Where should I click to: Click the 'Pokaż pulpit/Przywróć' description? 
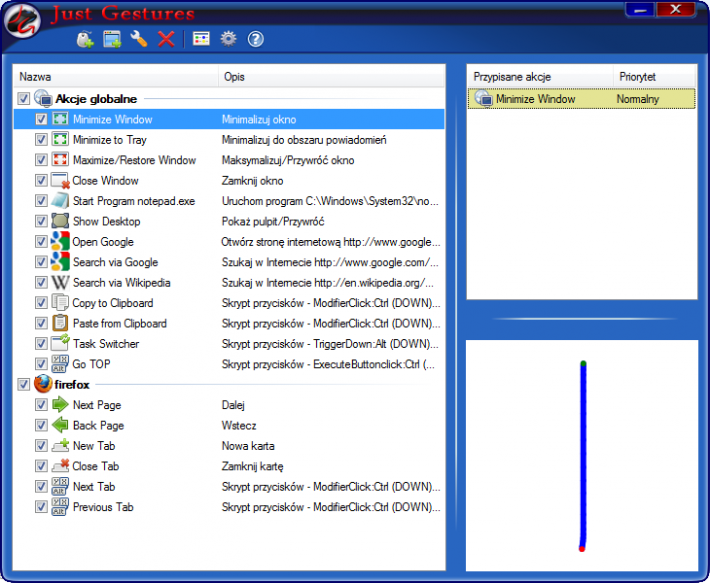point(273,221)
